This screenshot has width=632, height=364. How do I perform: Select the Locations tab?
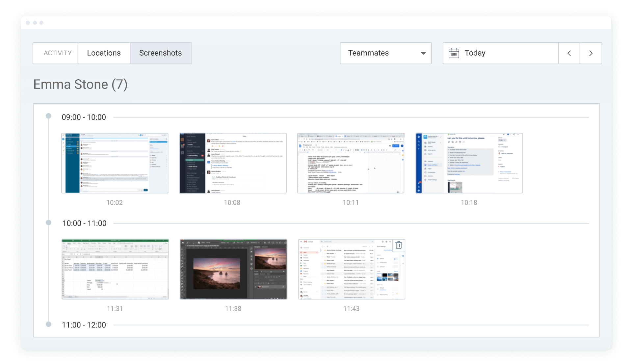(x=104, y=53)
